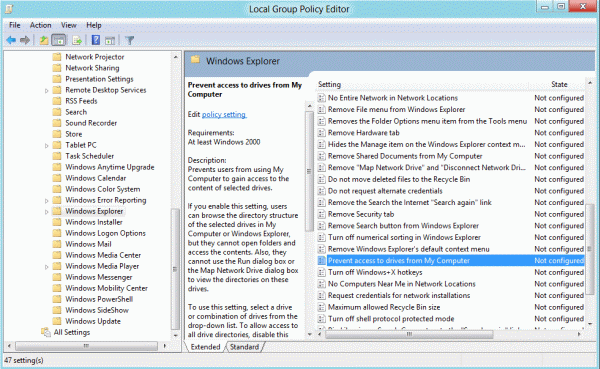Viewport: 600px width, 369px height.
Task: Click the settings list vertical scrollbar thumb
Action: tap(590, 249)
